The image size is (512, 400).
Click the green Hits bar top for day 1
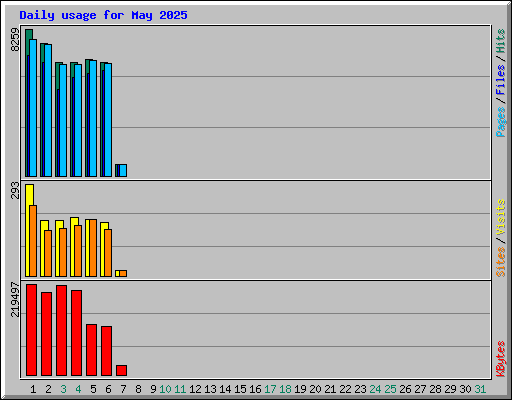pos(29,33)
